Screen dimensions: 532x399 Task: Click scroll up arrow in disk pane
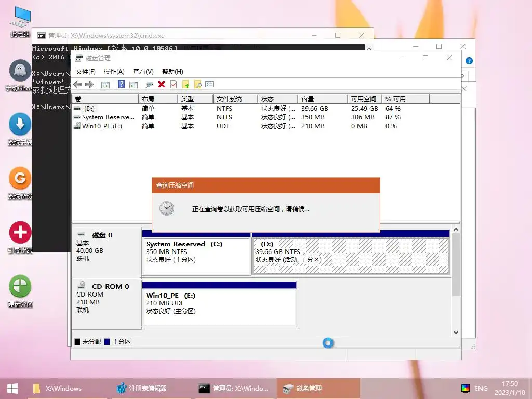(456, 230)
